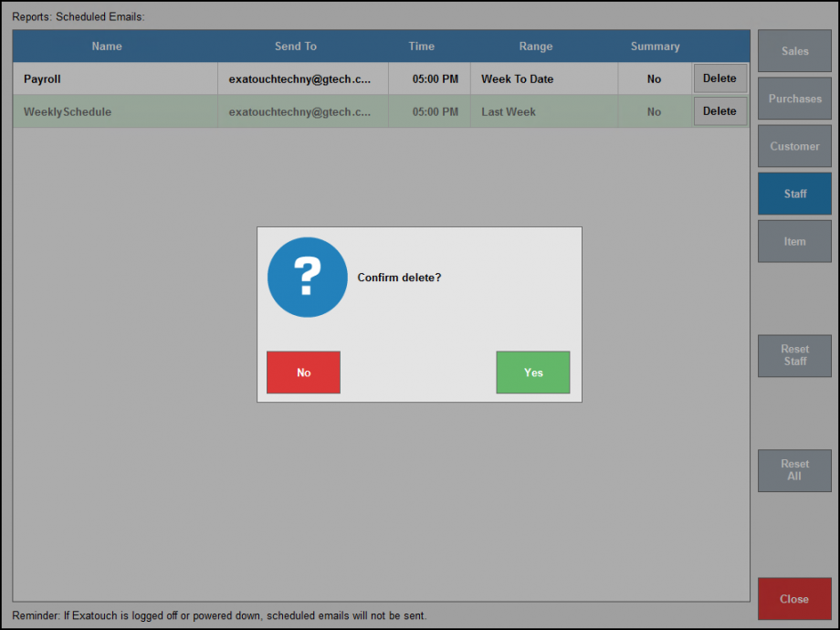The image size is (840, 630).
Task: Click Reset All in the sidebar
Action: point(793,471)
